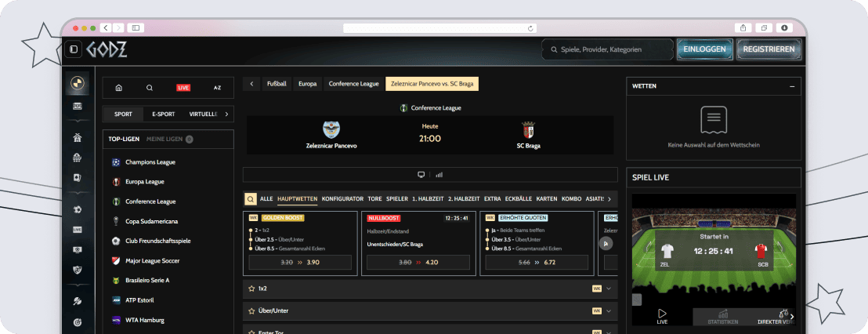Viewport: 868px width, 334px height.
Task: Click the REGISTRIEREN button
Action: 769,49
